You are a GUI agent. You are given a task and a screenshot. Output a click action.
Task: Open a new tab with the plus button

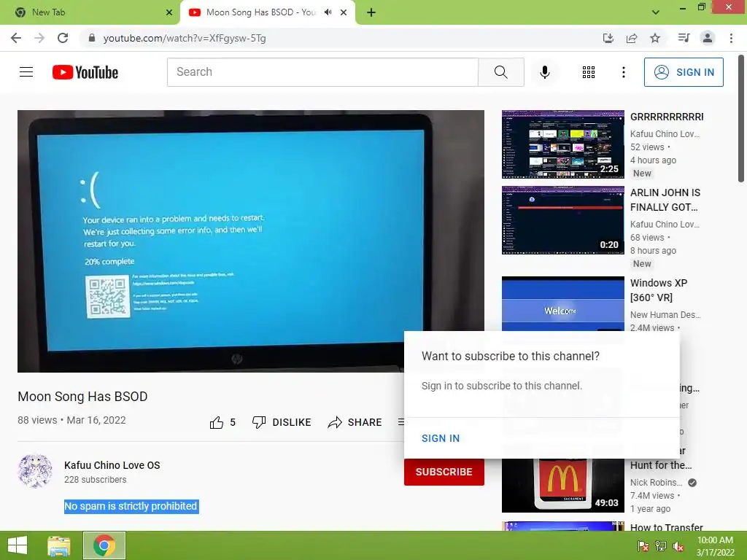click(371, 12)
